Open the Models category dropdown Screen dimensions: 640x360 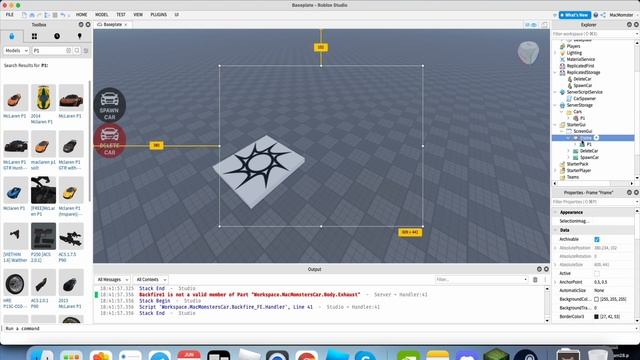point(16,51)
